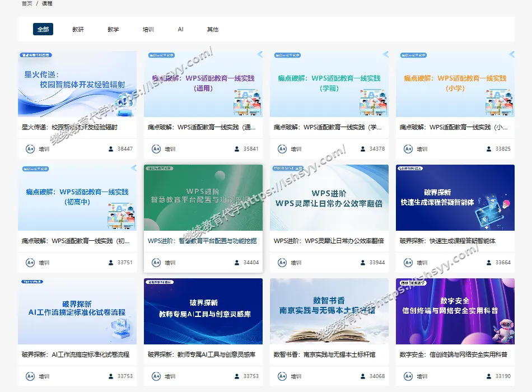This screenshot has width=532, height=392.
Task: Click A+ badge icon on 教师专属AI工具 card
Action: click(156, 376)
